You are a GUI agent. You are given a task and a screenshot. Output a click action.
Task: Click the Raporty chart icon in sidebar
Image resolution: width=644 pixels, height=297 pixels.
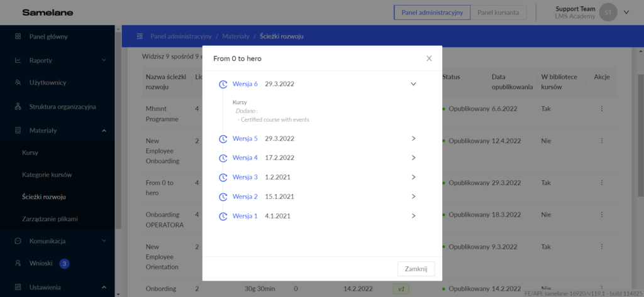tap(18, 60)
